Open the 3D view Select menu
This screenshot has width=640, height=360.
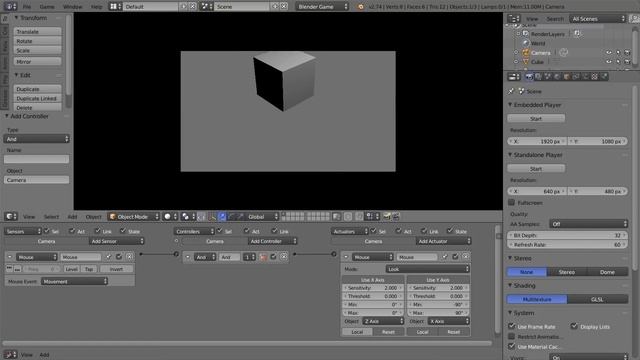(51, 217)
